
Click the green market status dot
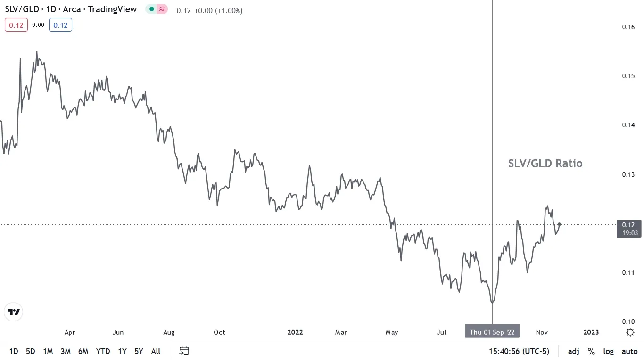click(152, 9)
